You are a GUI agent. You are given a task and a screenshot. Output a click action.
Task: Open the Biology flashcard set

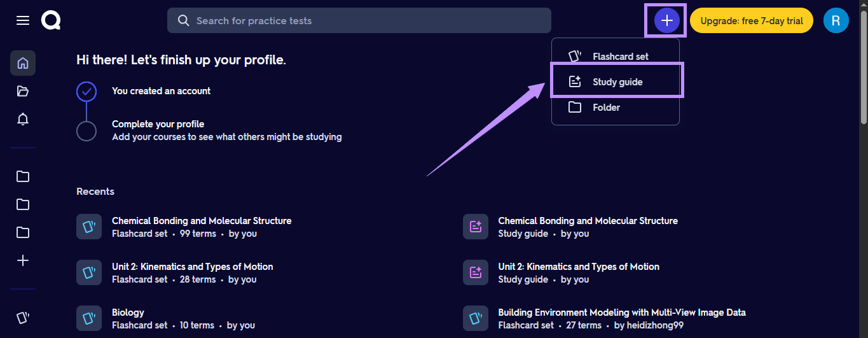point(165,318)
